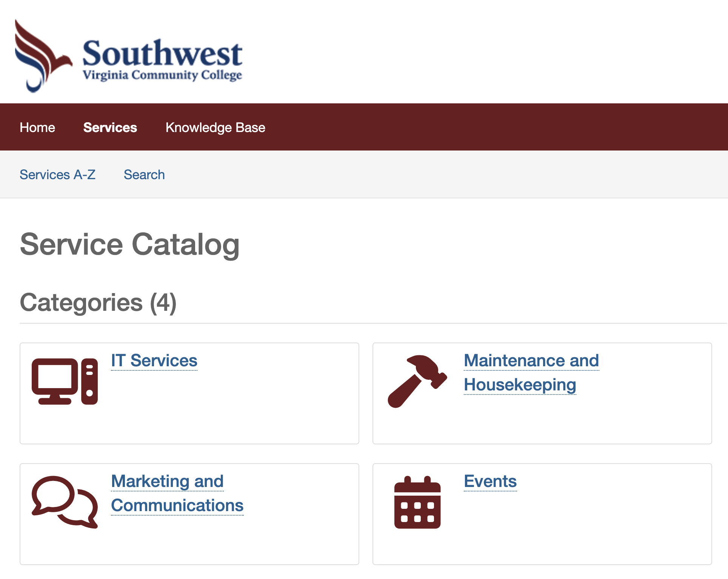Open the Services A-Z listing
Image resolution: width=728 pixels, height=579 pixels.
(x=57, y=175)
